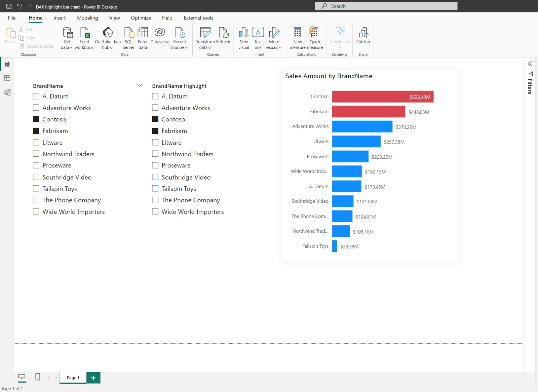Uncheck Contoso in BrandName slicer
The image size is (538, 392).
click(36, 119)
